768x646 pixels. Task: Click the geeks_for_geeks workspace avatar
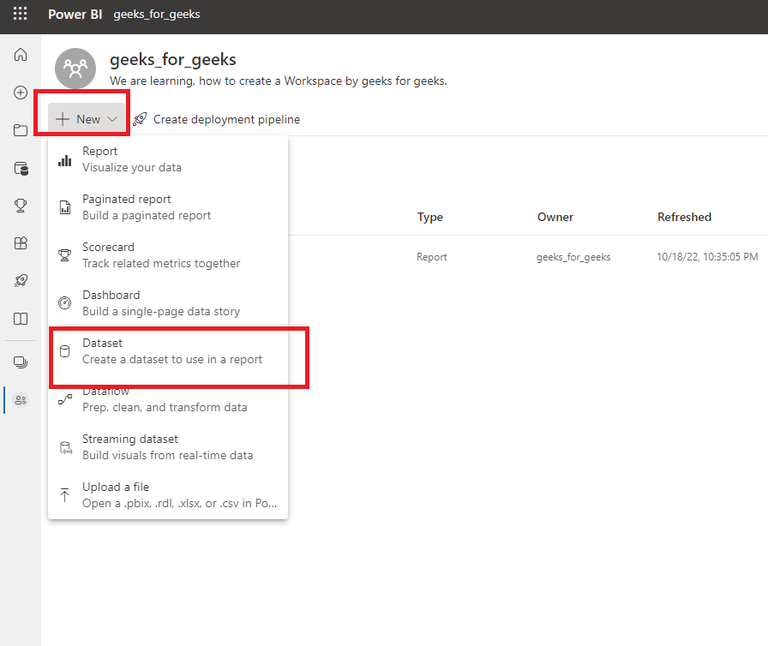pos(75,69)
